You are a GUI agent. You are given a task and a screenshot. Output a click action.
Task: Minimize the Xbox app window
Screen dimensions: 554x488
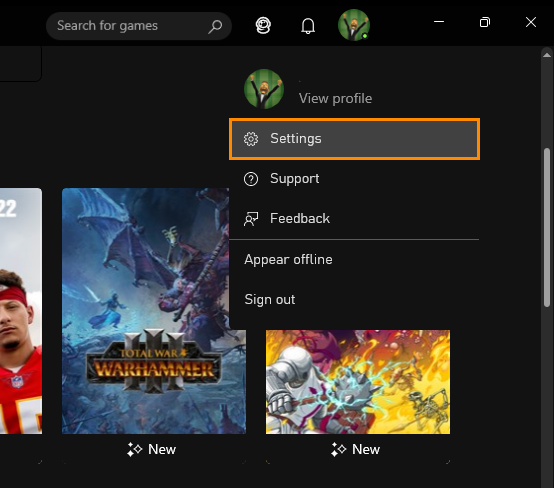click(439, 22)
